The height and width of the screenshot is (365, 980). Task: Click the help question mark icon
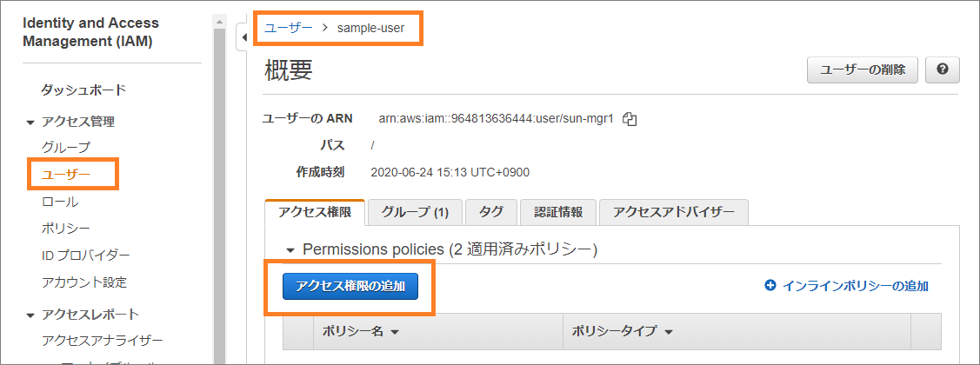942,70
